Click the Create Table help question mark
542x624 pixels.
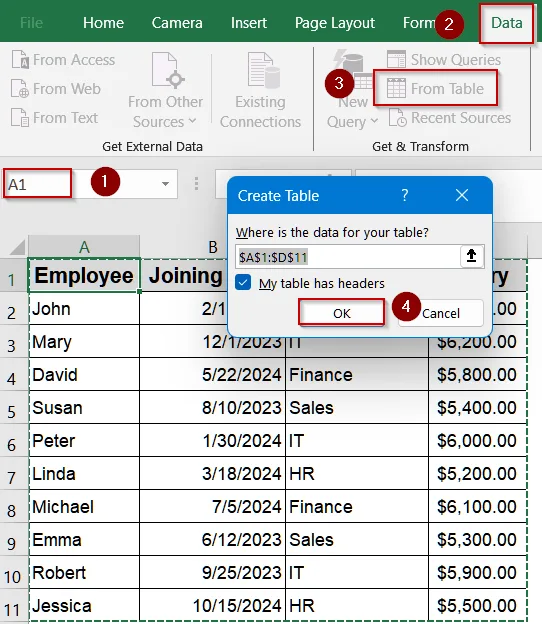(405, 195)
